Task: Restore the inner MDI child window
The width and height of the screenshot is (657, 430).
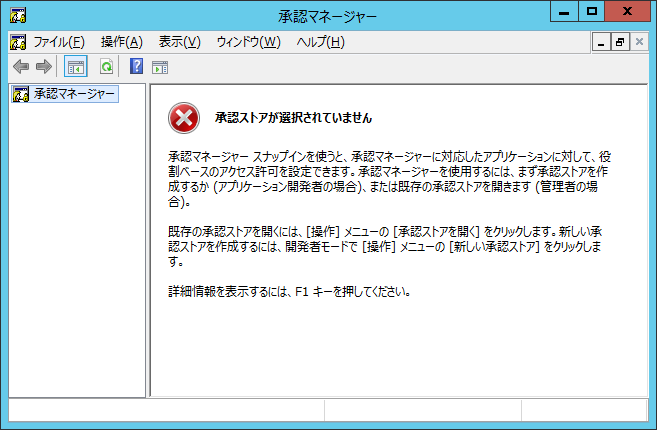Action: click(620, 42)
